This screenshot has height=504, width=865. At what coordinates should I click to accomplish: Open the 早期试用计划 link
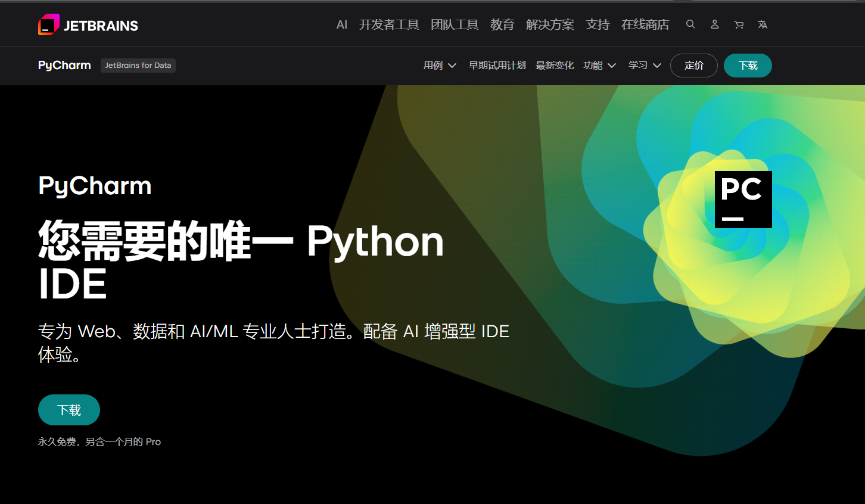pyautogui.click(x=497, y=66)
